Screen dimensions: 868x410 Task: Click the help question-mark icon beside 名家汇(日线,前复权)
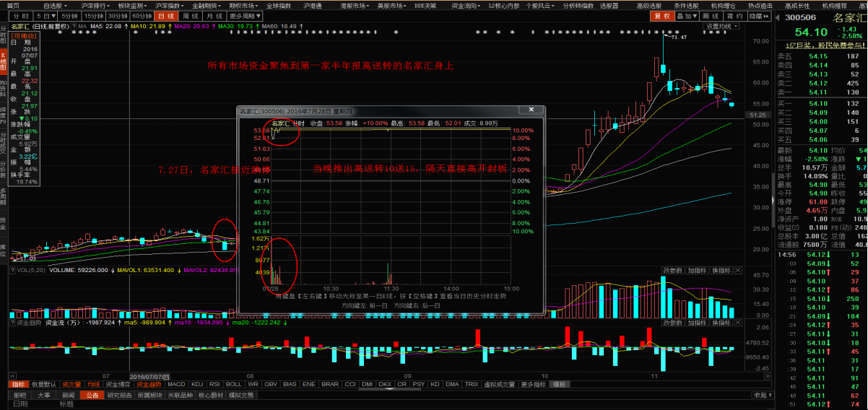click(74, 27)
